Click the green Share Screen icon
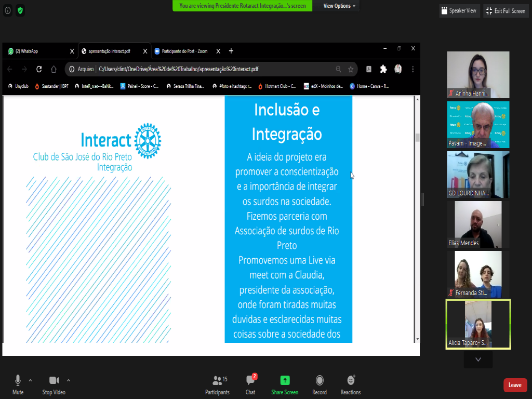The image size is (532, 399). point(285,381)
